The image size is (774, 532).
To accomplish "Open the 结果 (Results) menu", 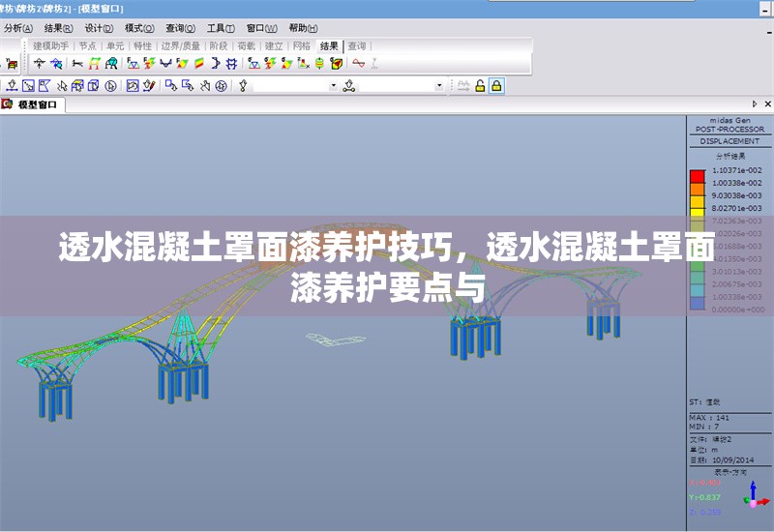I will tap(58, 28).
